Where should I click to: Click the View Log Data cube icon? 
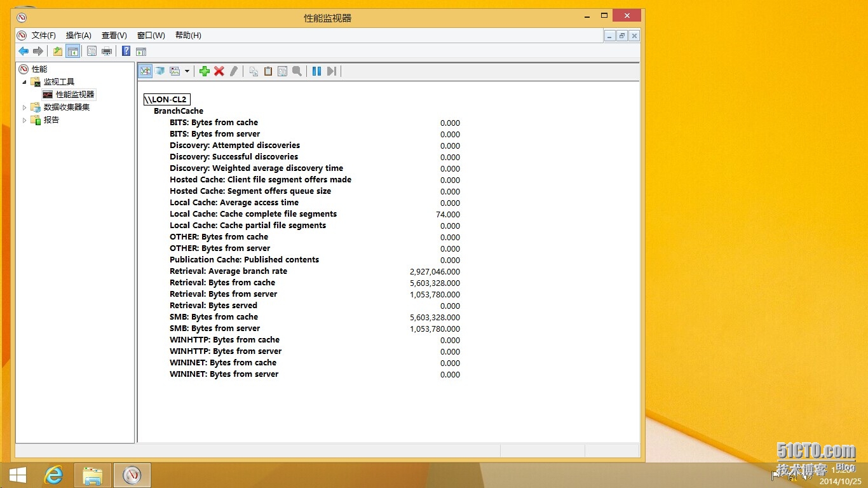(160, 71)
